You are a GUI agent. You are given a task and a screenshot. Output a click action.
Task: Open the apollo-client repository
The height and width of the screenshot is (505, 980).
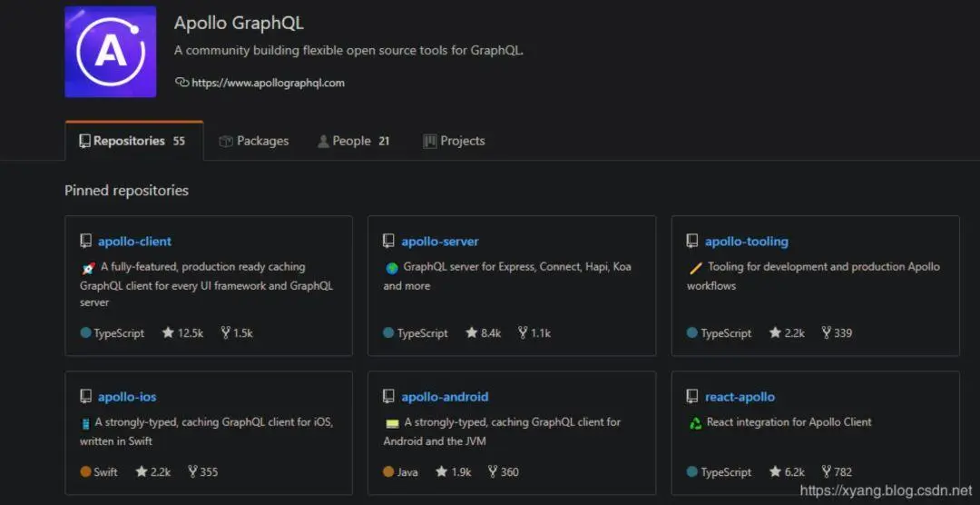pos(134,241)
